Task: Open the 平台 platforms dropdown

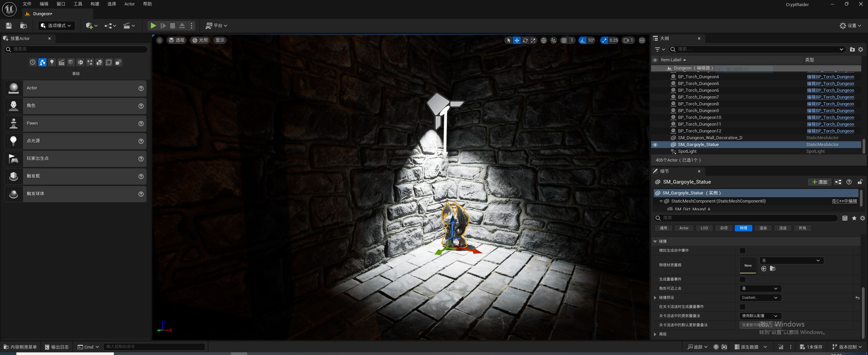Action: coord(216,26)
